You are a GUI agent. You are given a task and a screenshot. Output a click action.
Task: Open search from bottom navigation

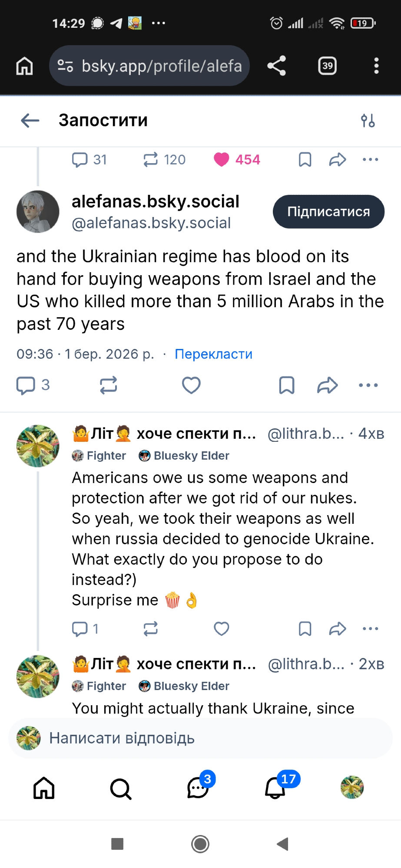tap(121, 788)
